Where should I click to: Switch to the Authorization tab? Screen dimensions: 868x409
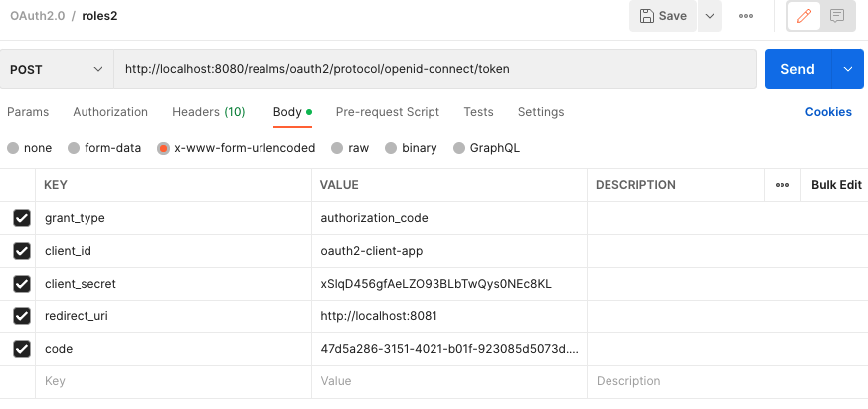pyautogui.click(x=110, y=112)
